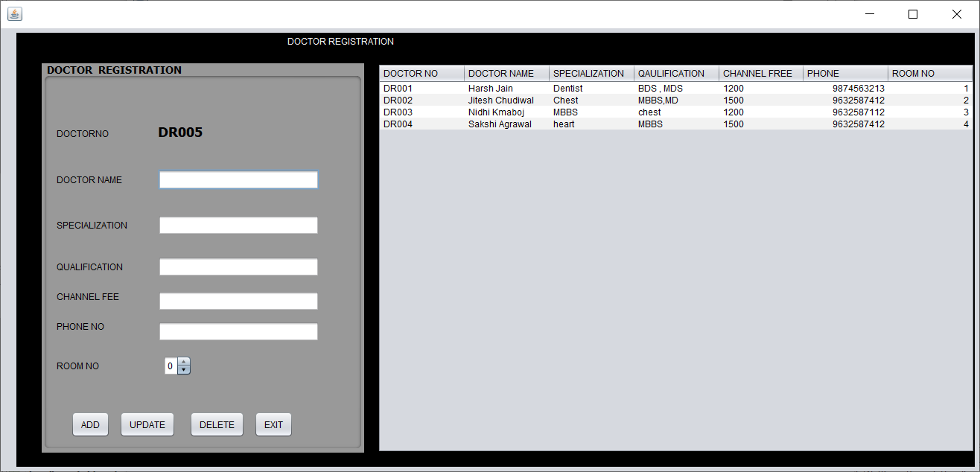
Task: Maximize the application window
Action: [913, 14]
